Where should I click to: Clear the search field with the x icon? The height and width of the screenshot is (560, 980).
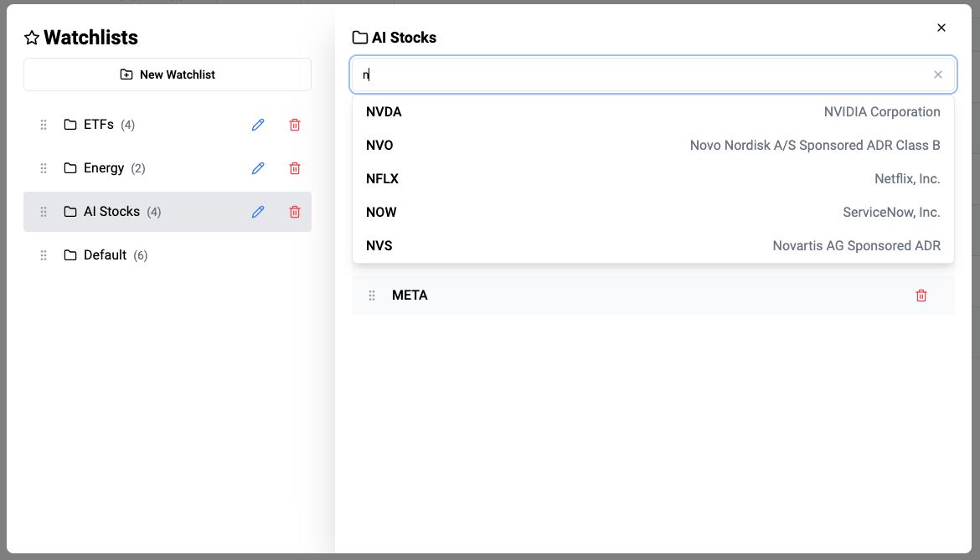click(x=938, y=74)
